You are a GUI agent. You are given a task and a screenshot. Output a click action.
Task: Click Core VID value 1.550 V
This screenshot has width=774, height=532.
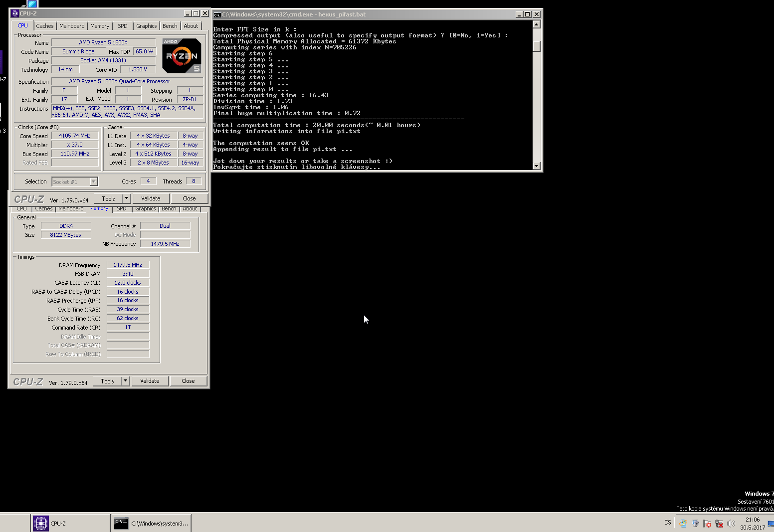138,69
